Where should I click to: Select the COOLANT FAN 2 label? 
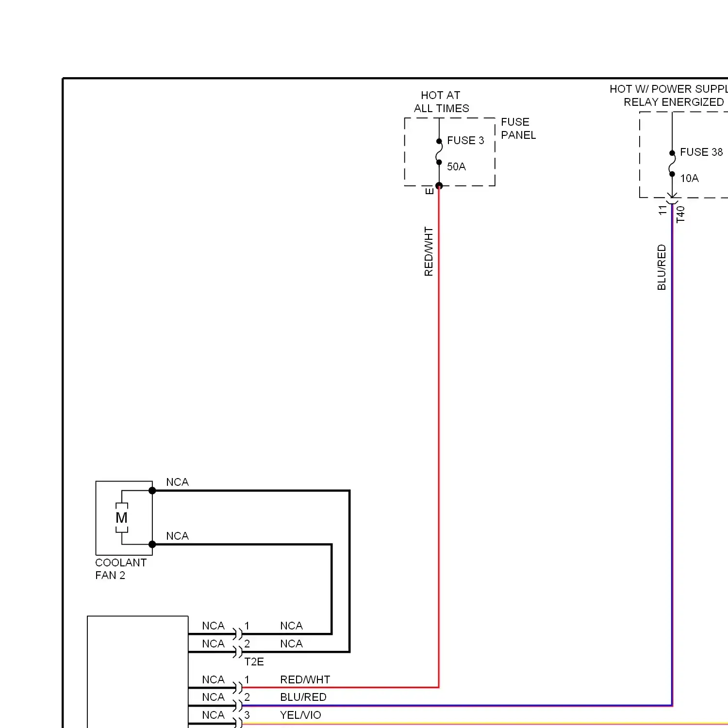[121, 569]
